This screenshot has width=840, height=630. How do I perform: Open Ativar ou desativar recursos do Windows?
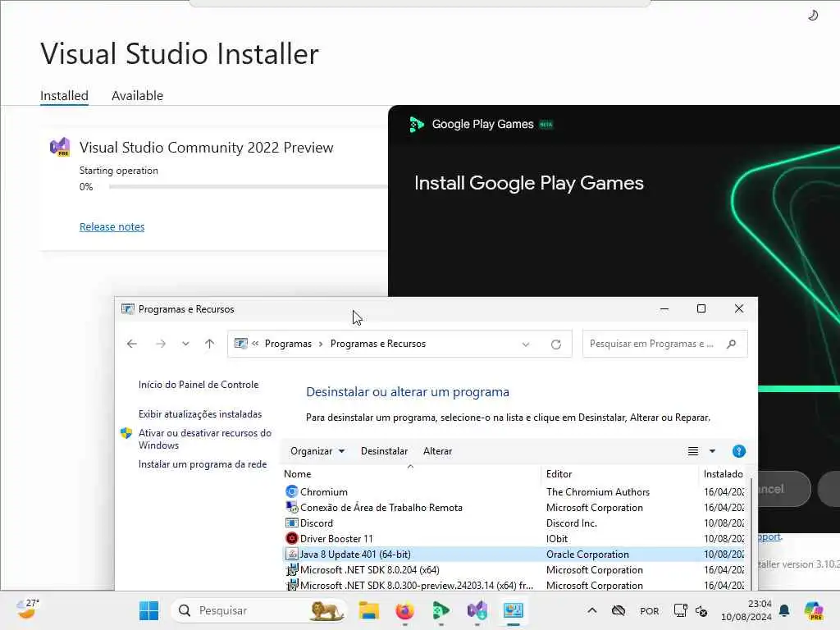pos(204,439)
